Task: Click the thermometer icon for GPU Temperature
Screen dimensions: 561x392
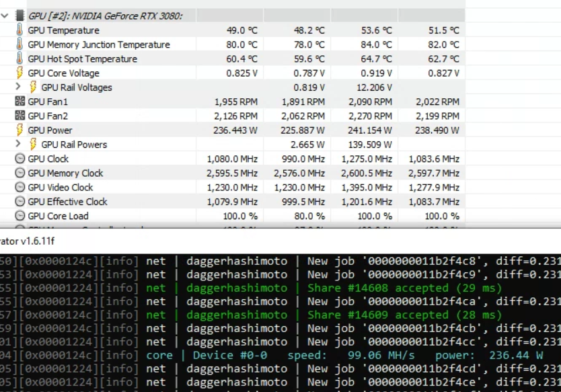Action: pos(20,30)
